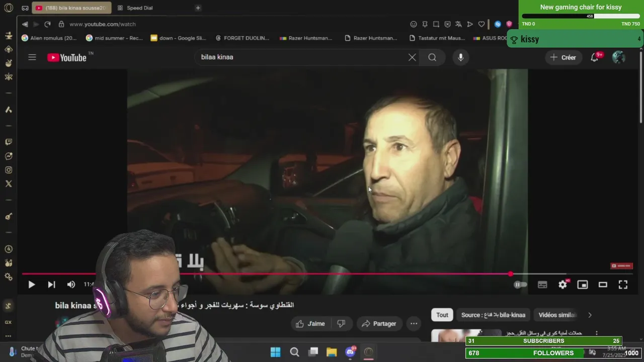Take a snapshot with the capture icon

[436, 24]
